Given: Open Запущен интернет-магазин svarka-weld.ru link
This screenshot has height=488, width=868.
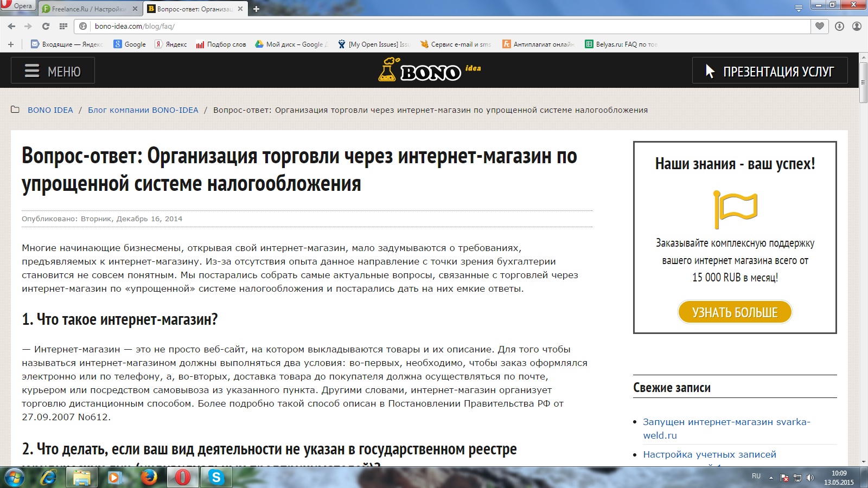Looking at the screenshot, I should pos(726,428).
